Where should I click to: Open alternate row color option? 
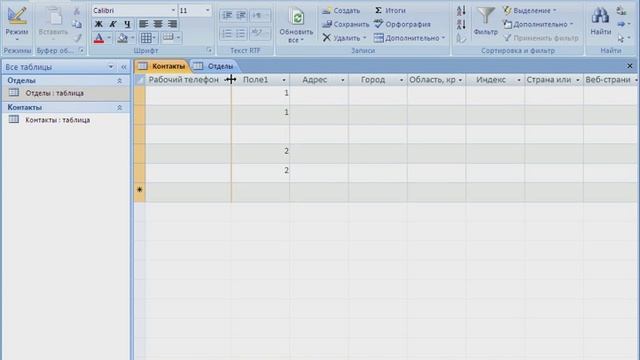171,38
